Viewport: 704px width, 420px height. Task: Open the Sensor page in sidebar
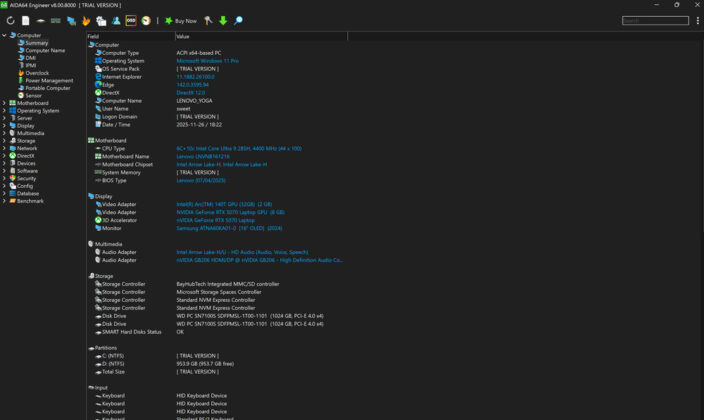(x=33, y=96)
